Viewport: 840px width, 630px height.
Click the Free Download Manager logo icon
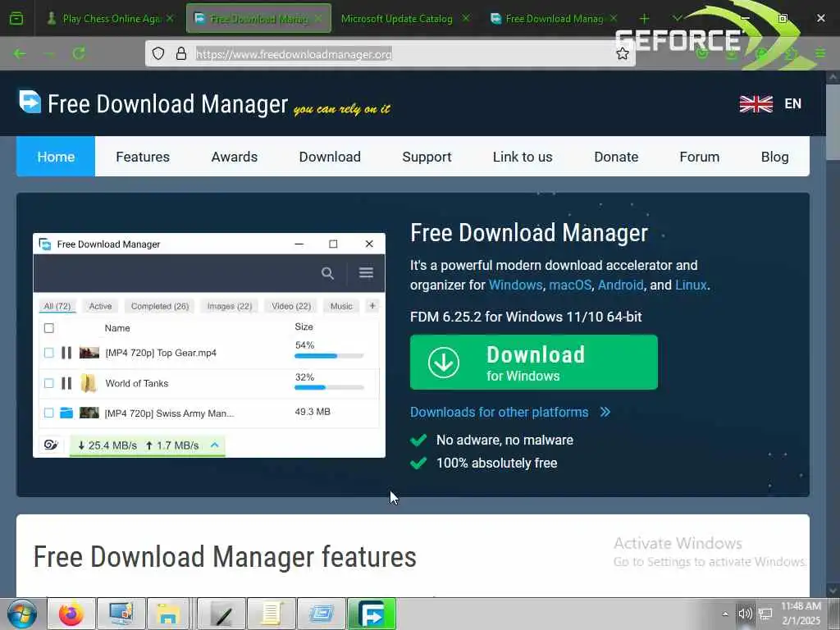tap(30, 101)
